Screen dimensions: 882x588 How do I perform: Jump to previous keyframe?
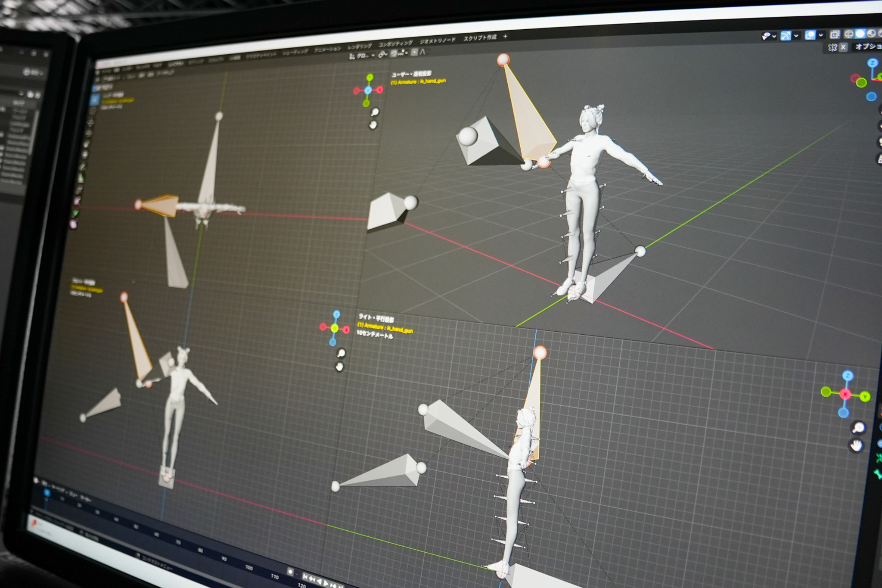point(312,578)
